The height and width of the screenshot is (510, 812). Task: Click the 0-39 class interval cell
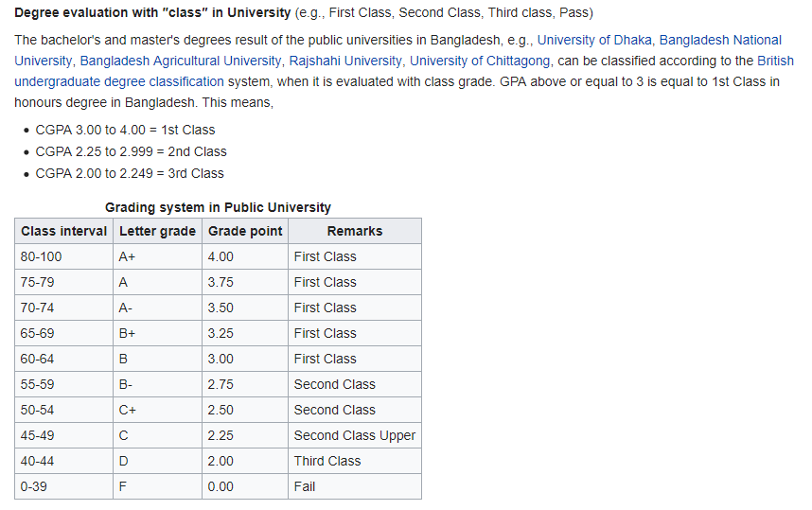(x=33, y=486)
